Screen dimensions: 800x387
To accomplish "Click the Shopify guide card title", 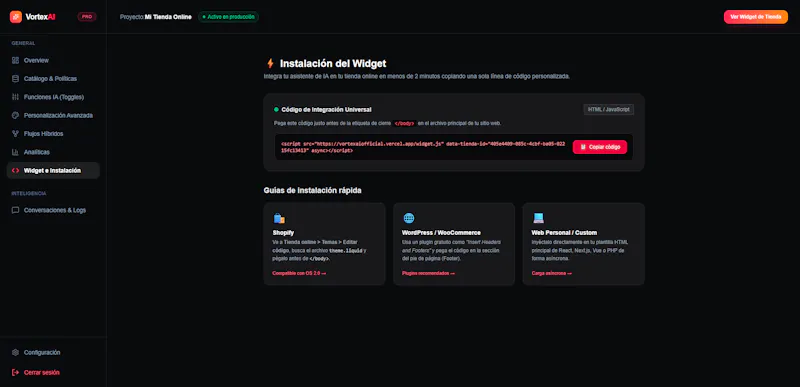I will click(x=283, y=233).
